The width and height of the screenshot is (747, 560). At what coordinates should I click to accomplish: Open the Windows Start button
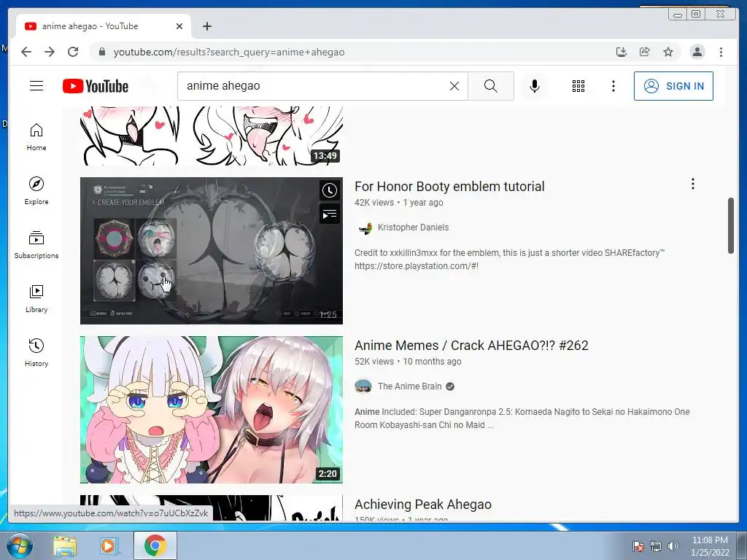19,545
